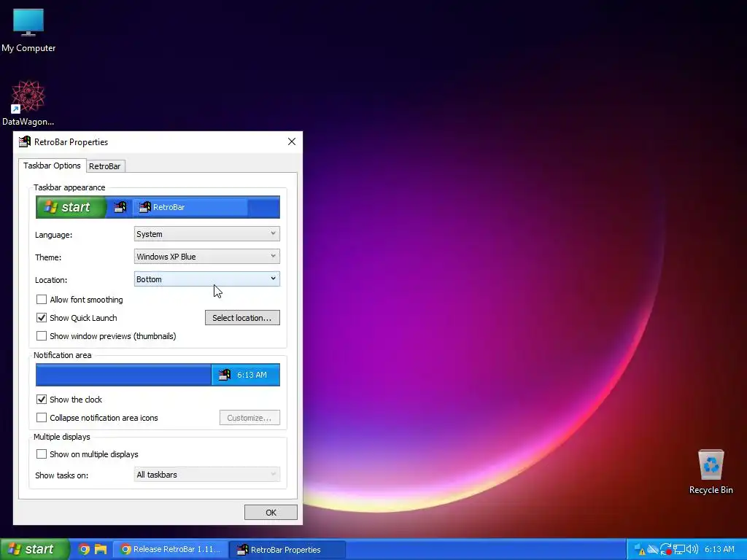The image size is (747, 560).
Task: Click the Customize... button
Action: [x=249, y=418]
